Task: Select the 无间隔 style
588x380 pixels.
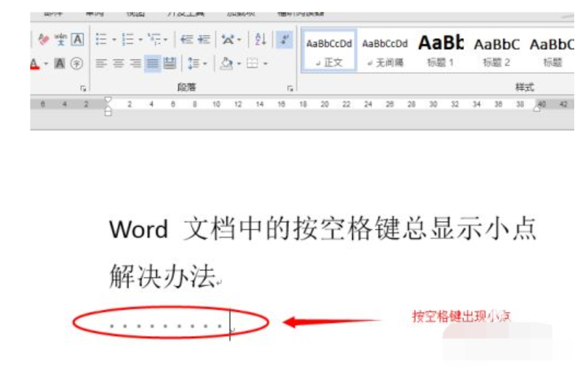Action: click(385, 51)
